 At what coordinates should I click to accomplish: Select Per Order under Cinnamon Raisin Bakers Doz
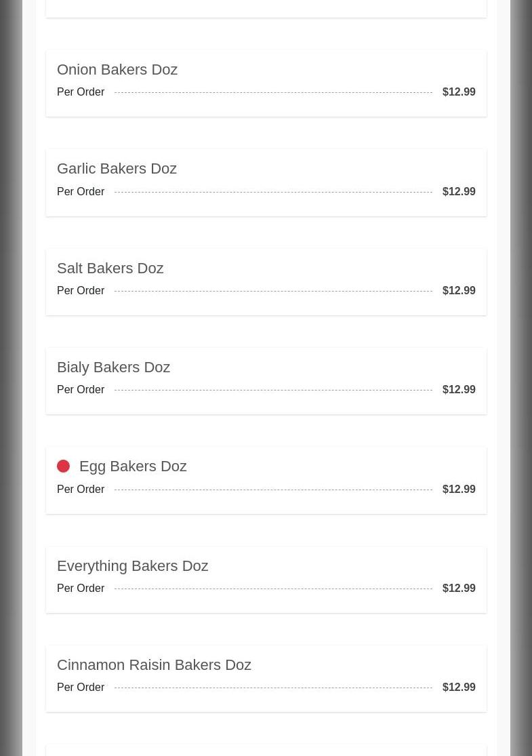(81, 688)
